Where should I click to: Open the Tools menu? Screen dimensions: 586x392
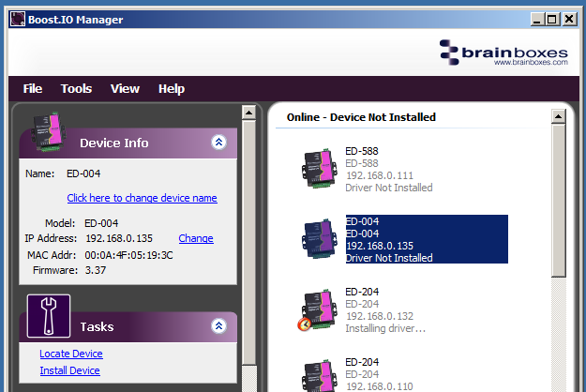pyautogui.click(x=76, y=89)
